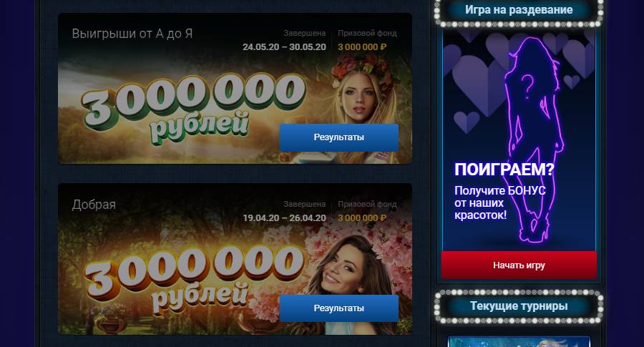Select the Выигрыши от А до Я title
Viewport: 644px width, 347px height.
132,34
